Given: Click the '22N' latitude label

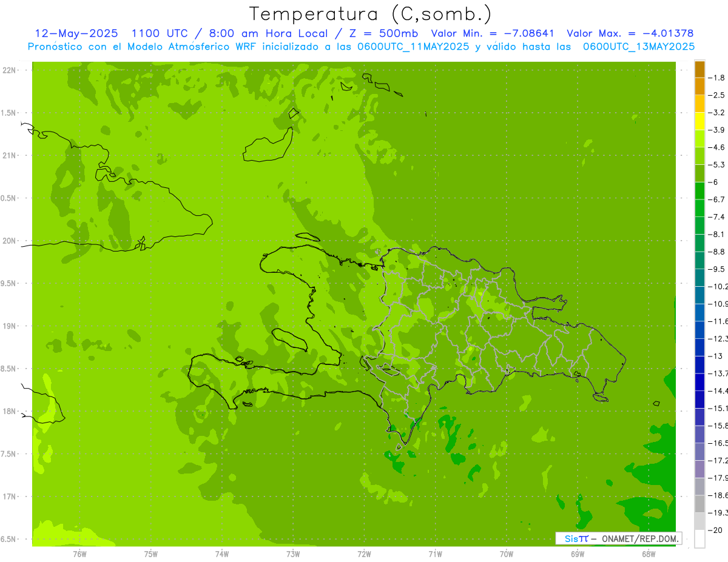Looking at the screenshot, I should (x=10, y=70).
